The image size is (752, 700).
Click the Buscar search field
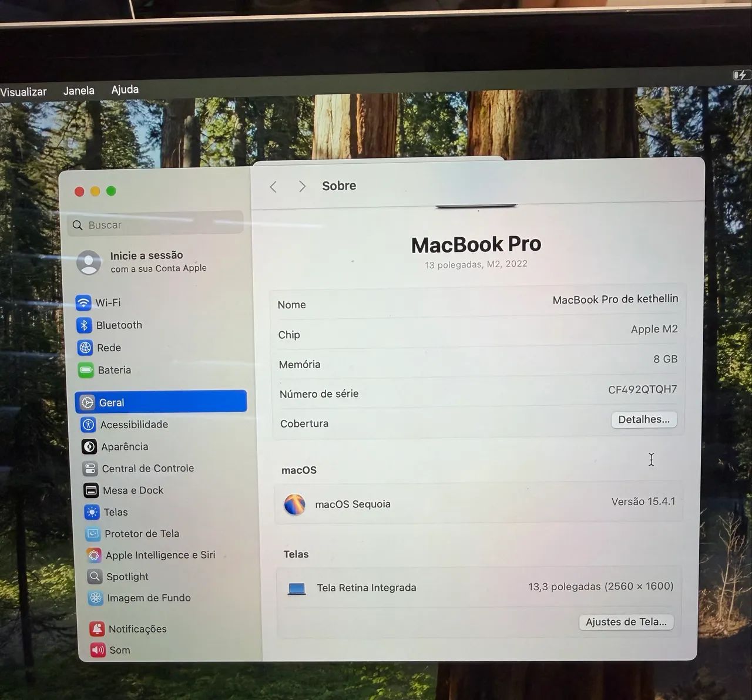(x=156, y=224)
